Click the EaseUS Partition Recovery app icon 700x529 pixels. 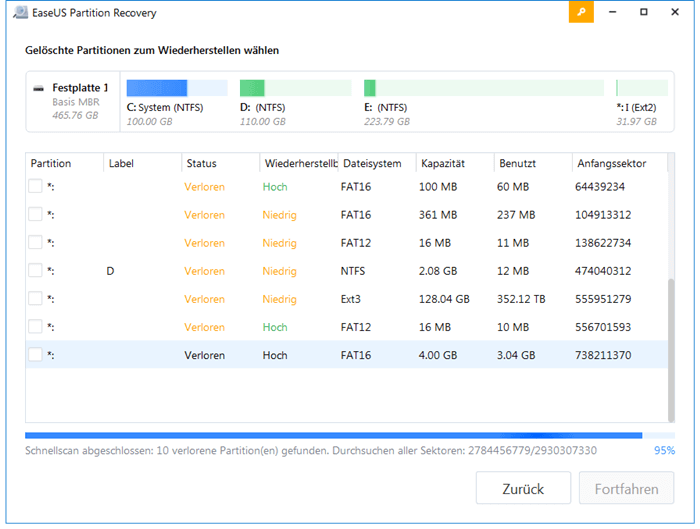pyautogui.click(x=21, y=12)
